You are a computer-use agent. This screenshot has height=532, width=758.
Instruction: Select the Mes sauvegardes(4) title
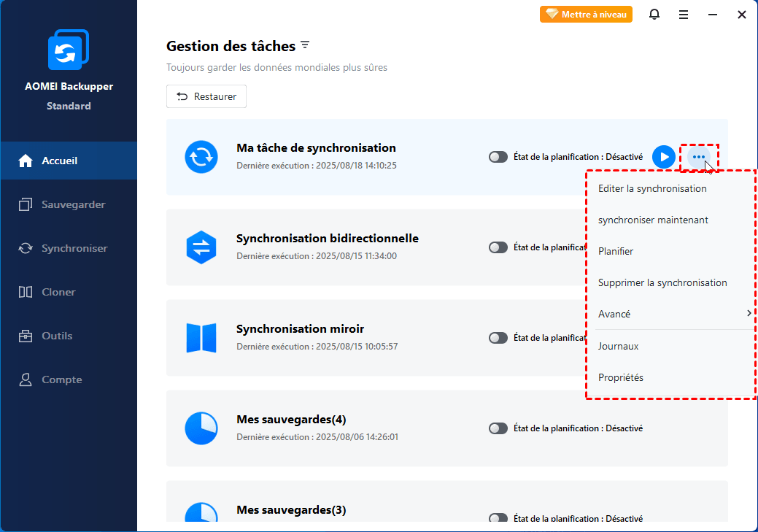[x=291, y=420]
